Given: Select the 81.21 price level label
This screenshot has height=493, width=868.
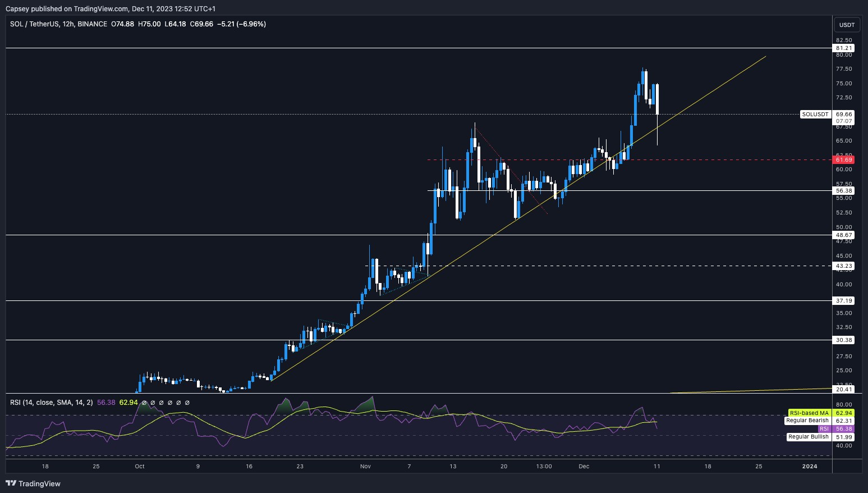Looking at the screenshot, I should [x=844, y=48].
